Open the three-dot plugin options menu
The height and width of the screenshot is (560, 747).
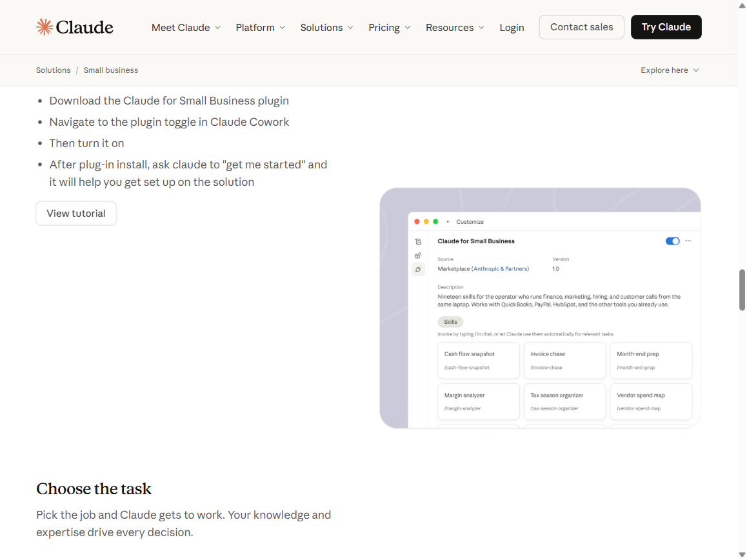click(688, 241)
